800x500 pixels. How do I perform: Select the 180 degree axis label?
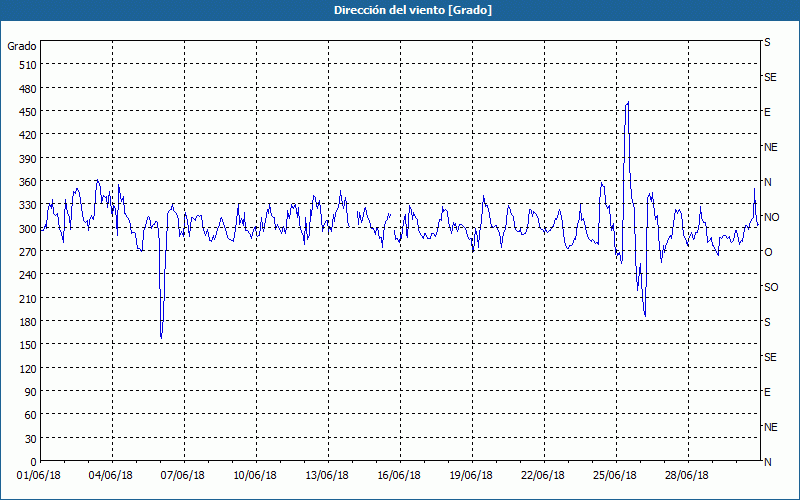pyautogui.click(x=28, y=322)
